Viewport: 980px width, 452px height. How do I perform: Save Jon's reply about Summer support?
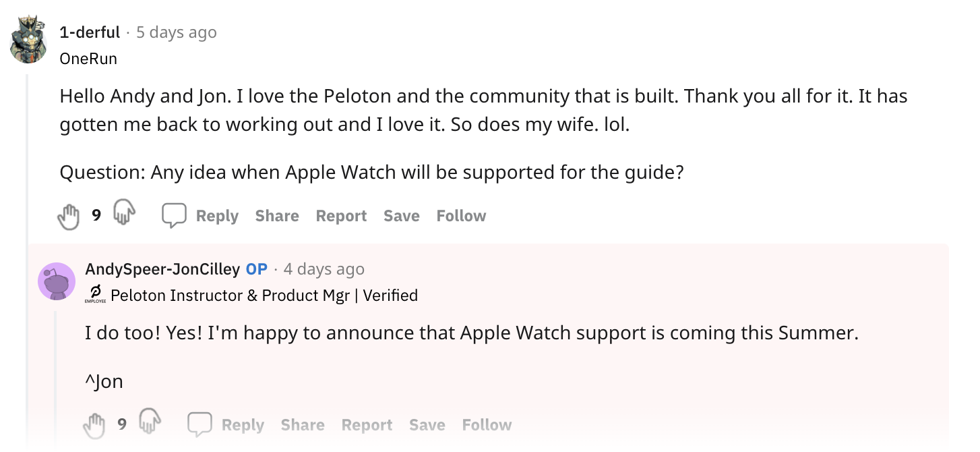427,425
